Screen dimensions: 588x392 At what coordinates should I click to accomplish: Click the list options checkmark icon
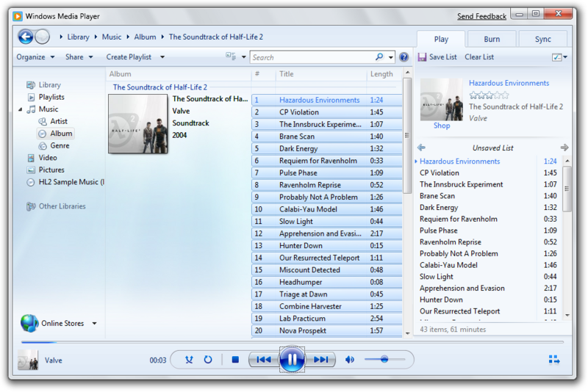557,57
